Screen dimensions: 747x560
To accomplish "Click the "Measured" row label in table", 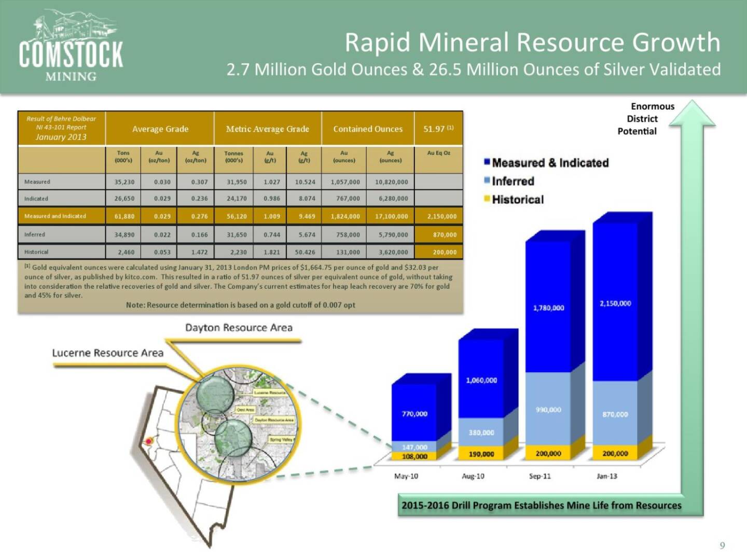I will tap(37, 182).
